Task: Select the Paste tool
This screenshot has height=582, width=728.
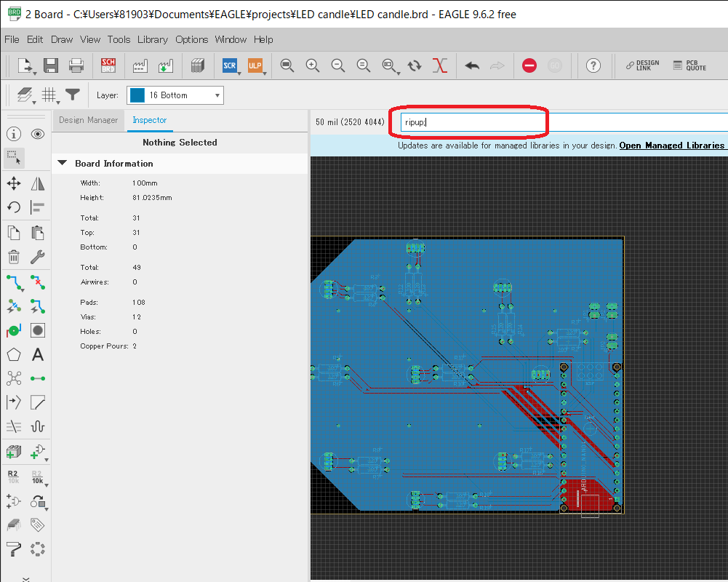Action: coord(38,232)
